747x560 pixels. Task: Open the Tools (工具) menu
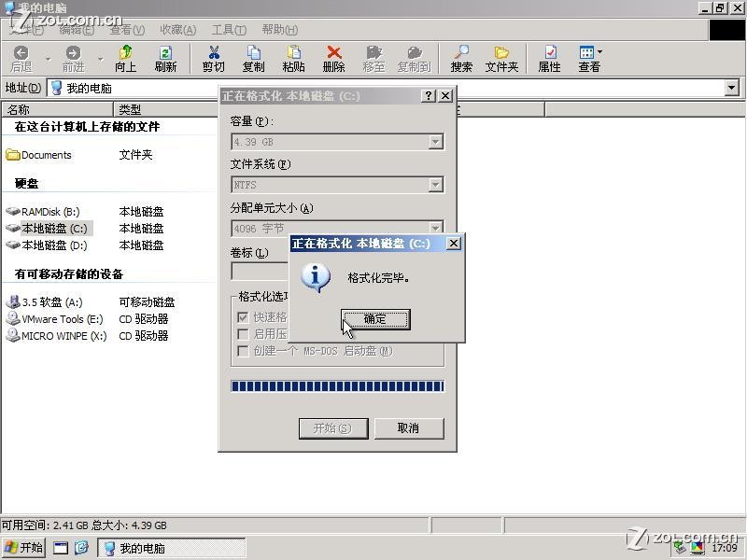[x=229, y=30]
